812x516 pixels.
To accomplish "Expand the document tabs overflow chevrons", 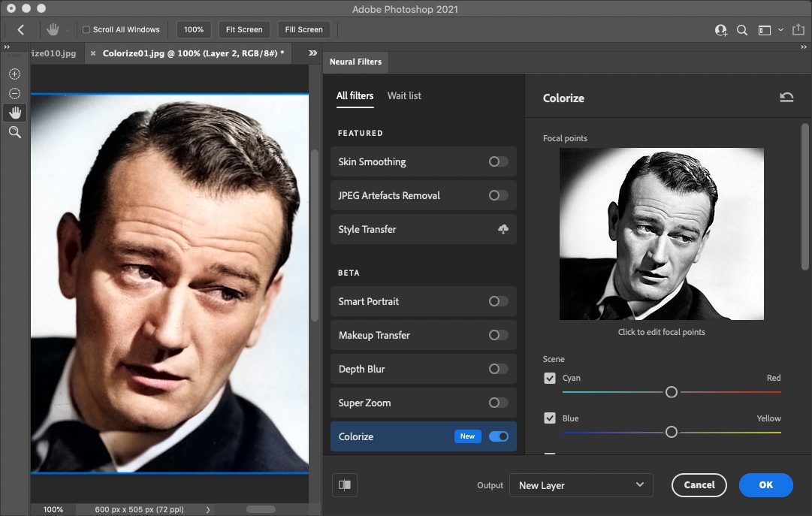I will click(313, 53).
